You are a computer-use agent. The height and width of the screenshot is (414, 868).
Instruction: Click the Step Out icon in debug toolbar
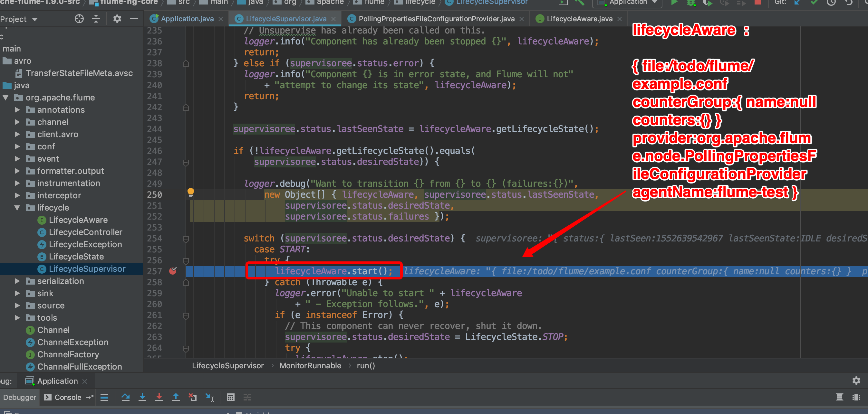pos(176,397)
